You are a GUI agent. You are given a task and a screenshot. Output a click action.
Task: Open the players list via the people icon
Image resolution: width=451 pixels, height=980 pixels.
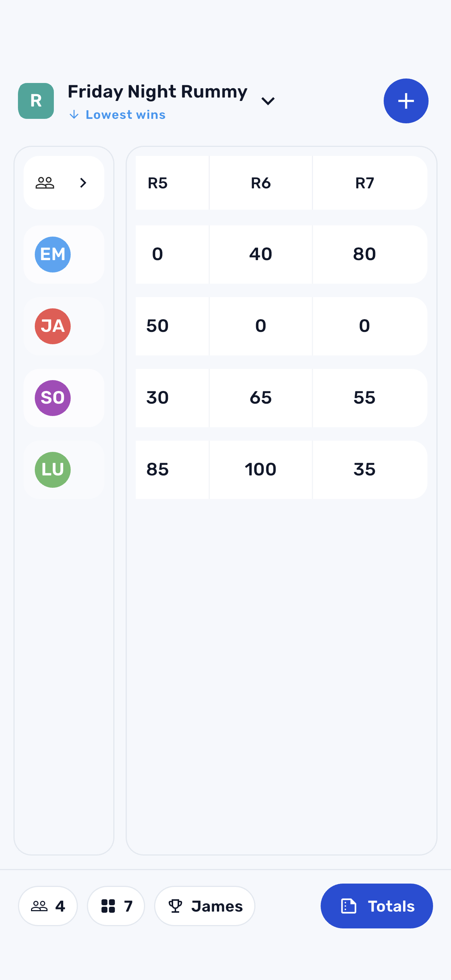(45, 183)
